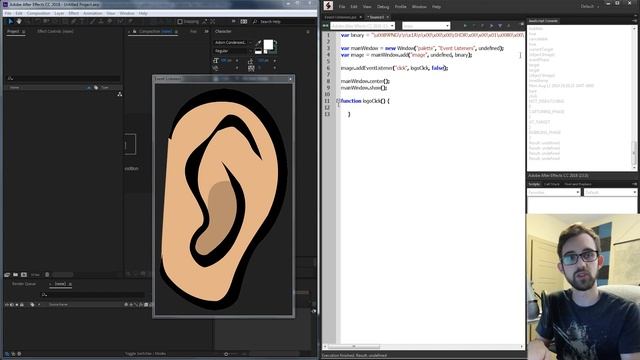This screenshot has width=640, height=360.
Task: Open ExtendScript Profile menu
Action: point(400,7)
